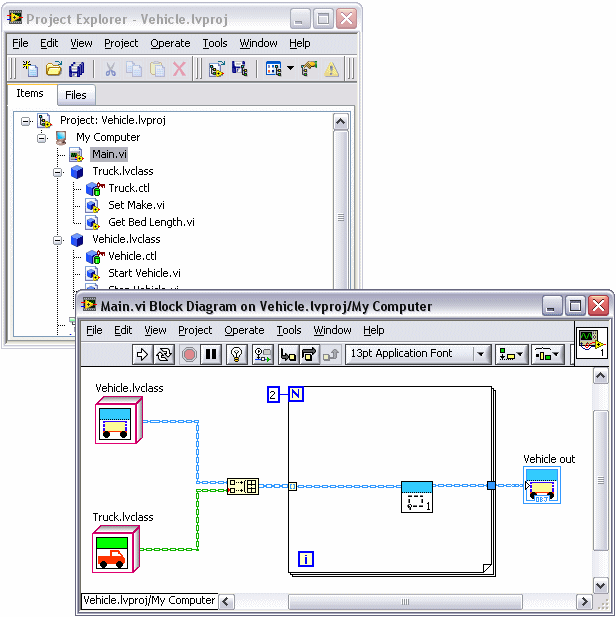Toggle Highlight Execution light bulb
The height and width of the screenshot is (617, 616).
tap(236, 355)
